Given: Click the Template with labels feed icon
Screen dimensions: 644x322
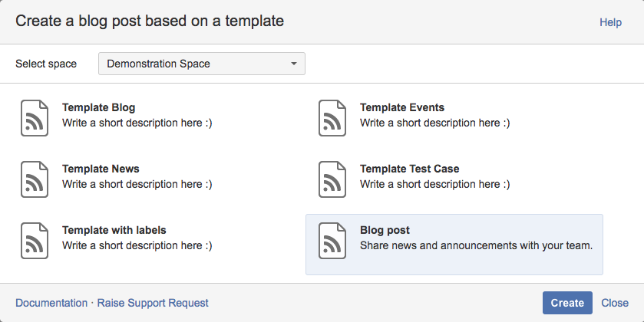Looking at the screenshot, I should tap(35, 239).
